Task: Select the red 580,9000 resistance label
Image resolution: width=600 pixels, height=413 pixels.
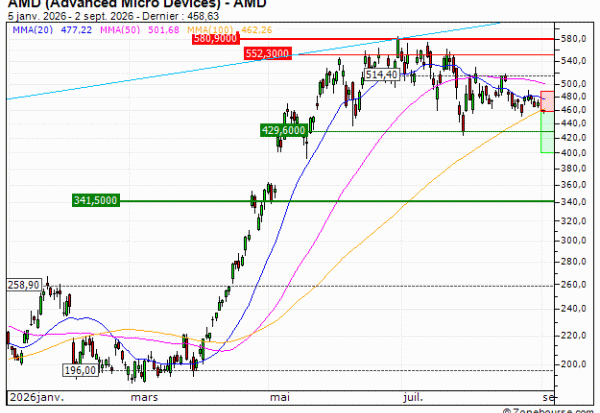Action: [x=215, y=39]
